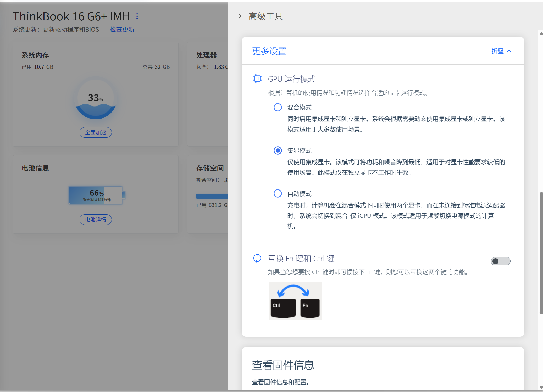Click the 更多设置 heading
Image resolution: width=543 pixels, height=392 pixels.
click(x=269, y=51)
